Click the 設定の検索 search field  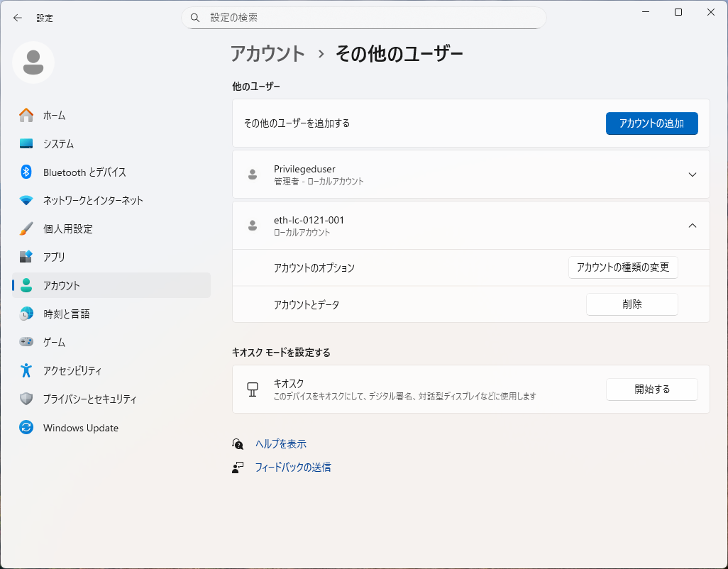click(x=369, y=18)
